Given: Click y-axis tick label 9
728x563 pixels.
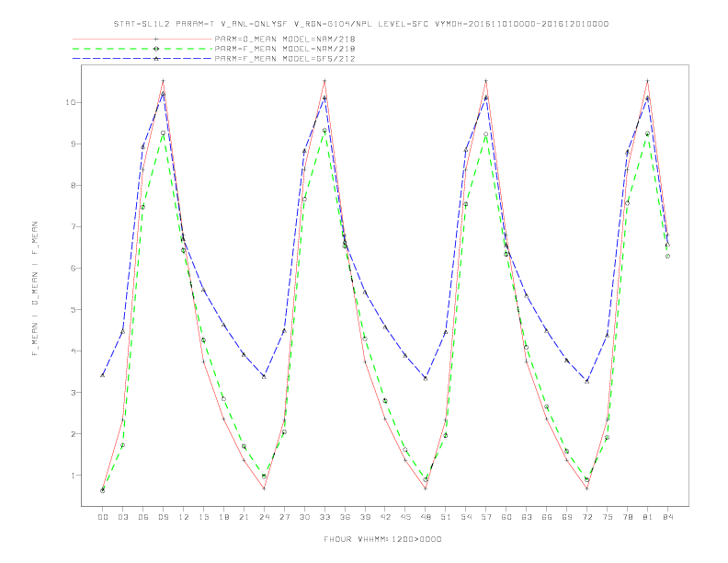Looking at the screenshot, I should (74, 144).
